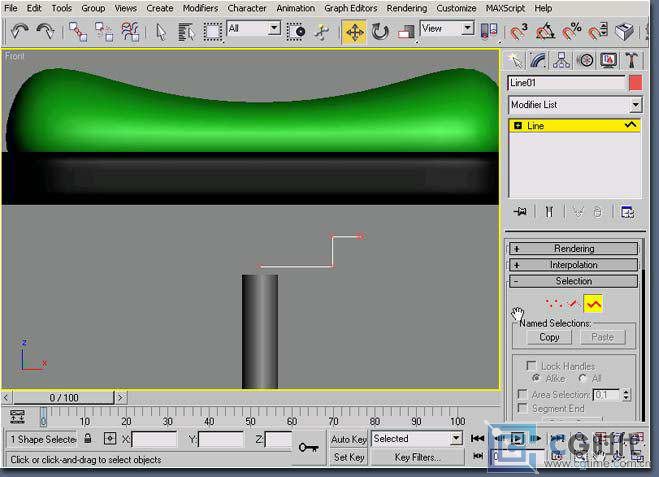659x477 pixels.
Task: Open the Modify command panel tab
Action: (x=538, y=61)
